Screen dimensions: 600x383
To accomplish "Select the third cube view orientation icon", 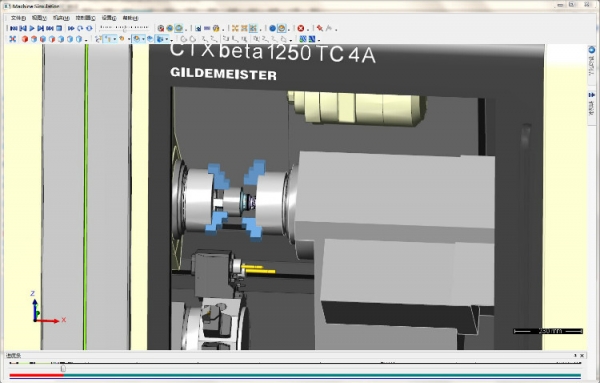I will pos(43,39).
